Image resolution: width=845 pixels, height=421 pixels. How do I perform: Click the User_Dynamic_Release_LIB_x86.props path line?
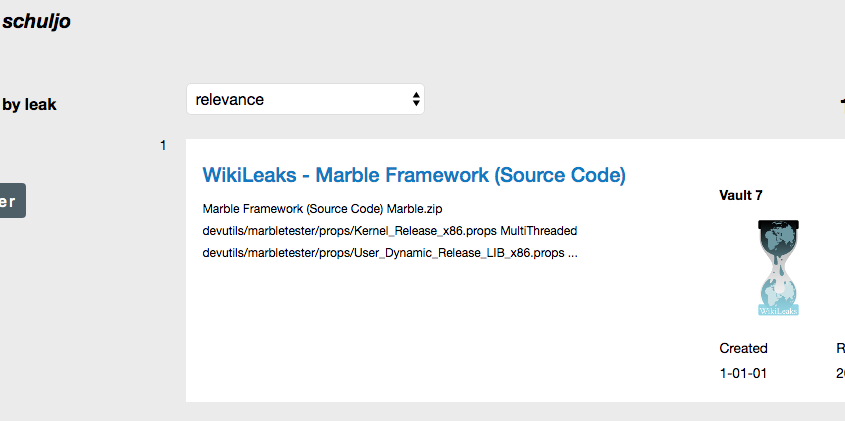[x=390, y=253]
